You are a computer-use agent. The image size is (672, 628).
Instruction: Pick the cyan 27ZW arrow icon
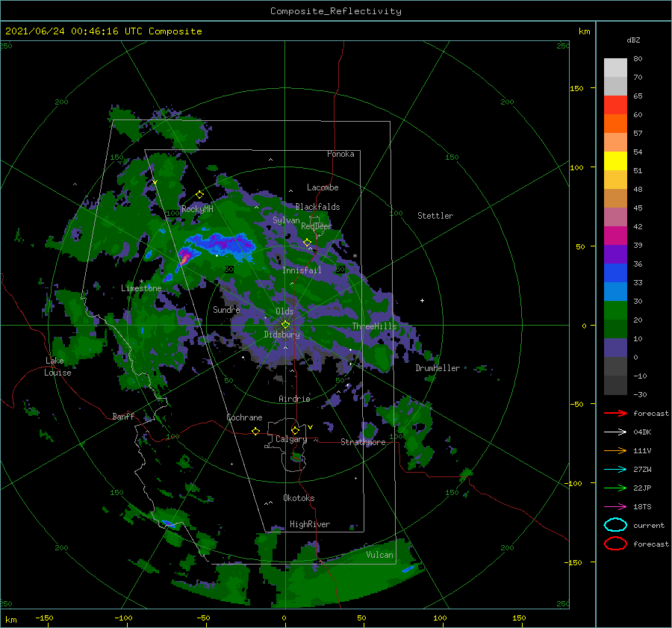pyautogui.click(x=615, y=470)
